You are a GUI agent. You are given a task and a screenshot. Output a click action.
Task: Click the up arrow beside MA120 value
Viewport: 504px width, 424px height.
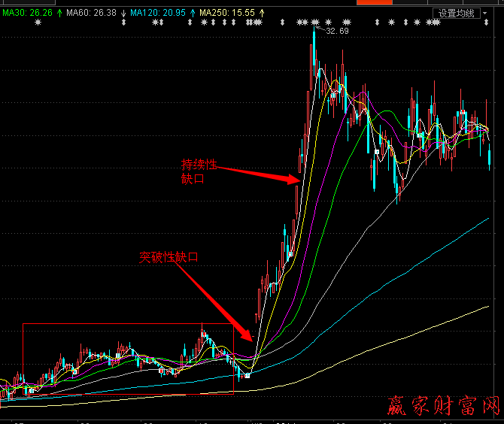190,13
